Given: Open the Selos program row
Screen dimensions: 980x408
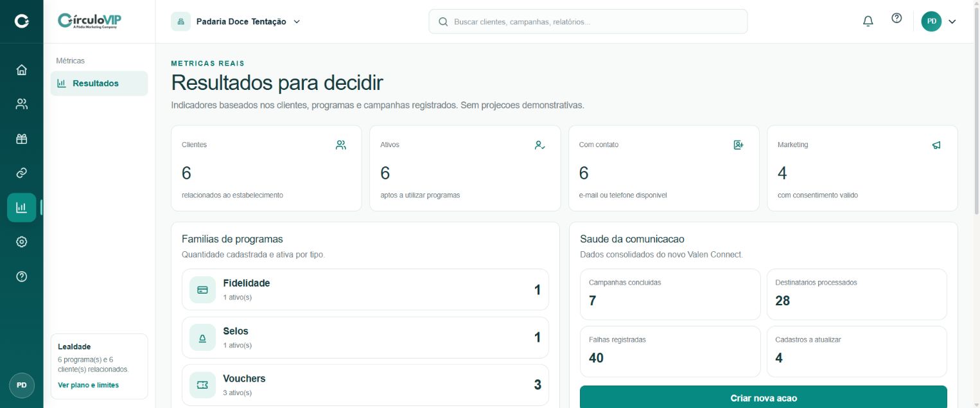Looking at the screenshot, I should click(365, 337).
